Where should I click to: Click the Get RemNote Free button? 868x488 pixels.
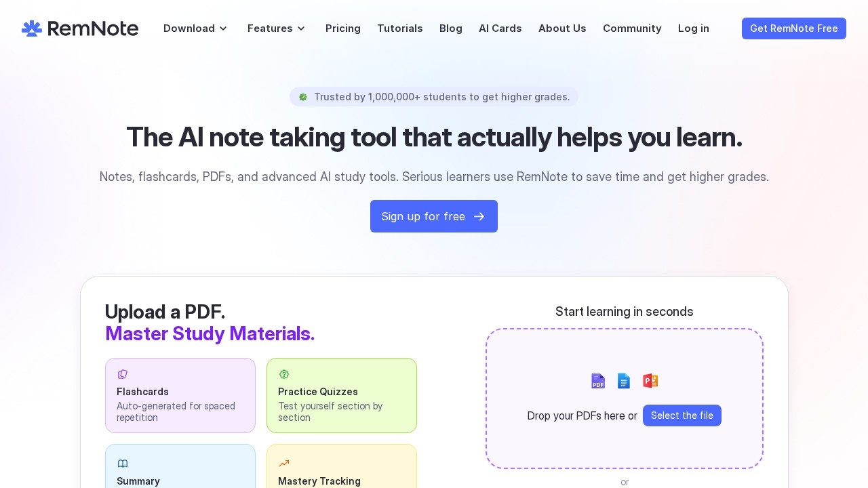coord(794,28)
